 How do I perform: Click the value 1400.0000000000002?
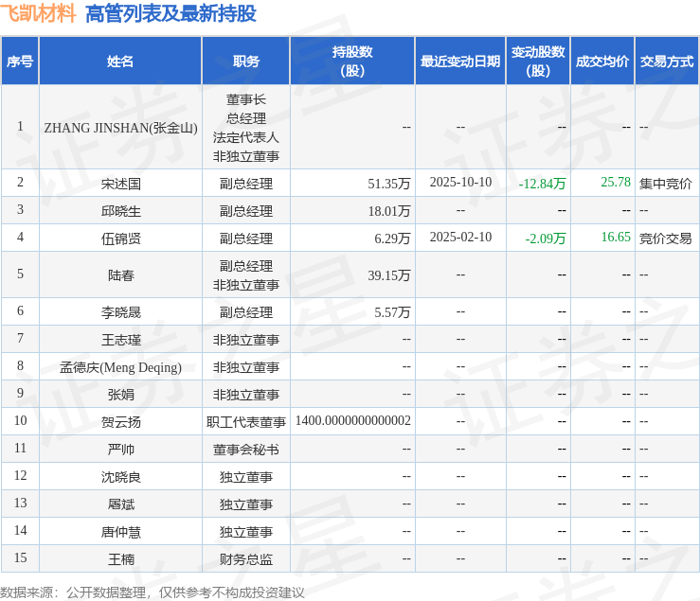352,421
